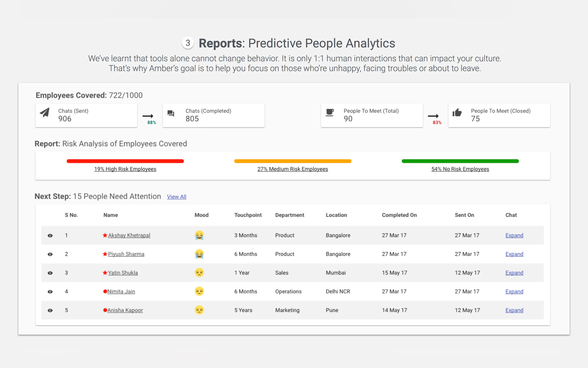588x368 pixels.
Task: Open the 19% High Risk Employees link
Action: 125,169
